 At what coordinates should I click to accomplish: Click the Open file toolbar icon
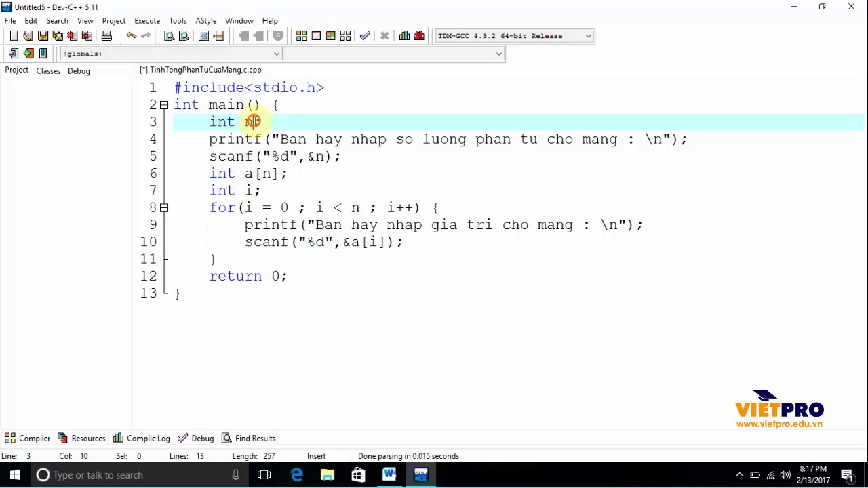point(28,36)
